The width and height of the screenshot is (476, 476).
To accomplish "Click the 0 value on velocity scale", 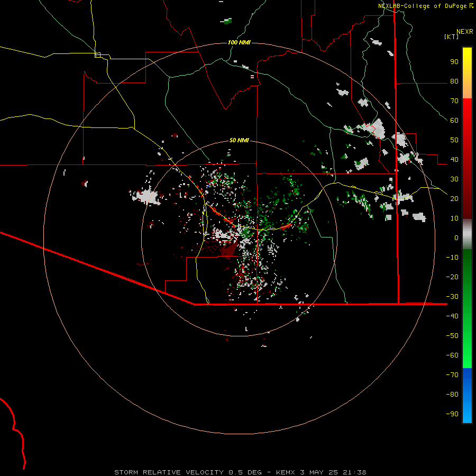I will [456, 238].
